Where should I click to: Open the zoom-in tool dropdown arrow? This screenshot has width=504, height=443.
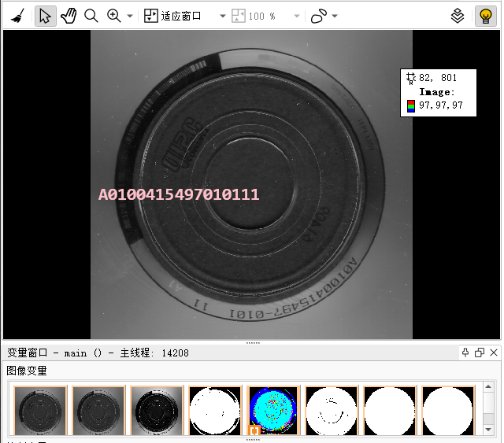coord(130,16)
